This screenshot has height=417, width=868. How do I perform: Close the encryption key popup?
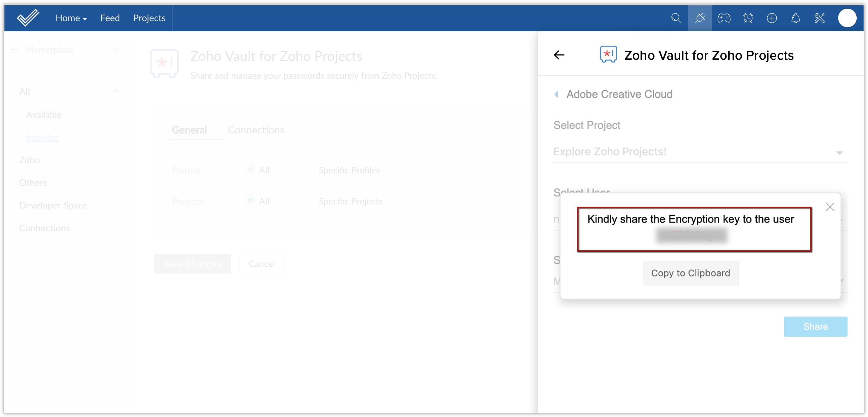(829, 207)
